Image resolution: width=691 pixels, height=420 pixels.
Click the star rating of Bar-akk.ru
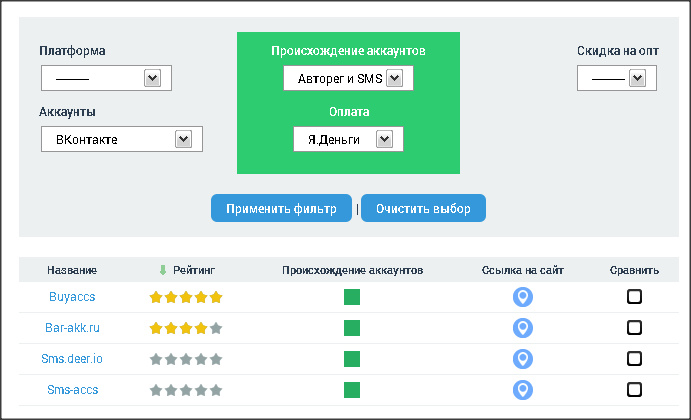tap(186, 328)
